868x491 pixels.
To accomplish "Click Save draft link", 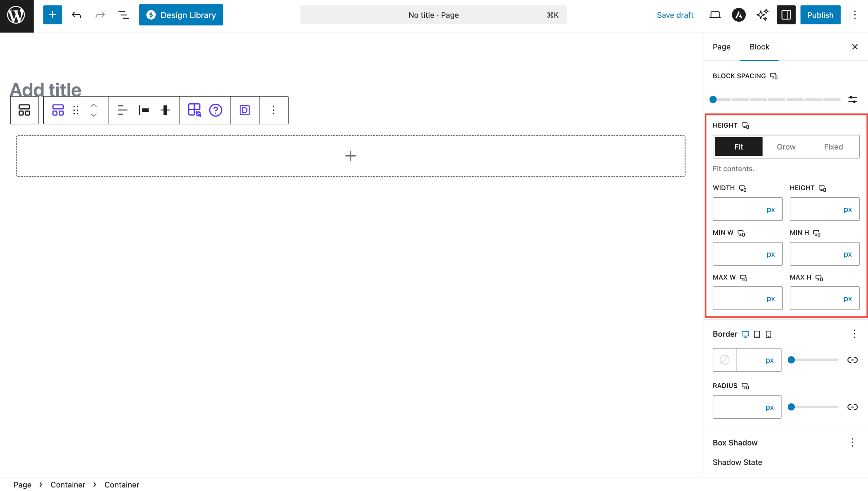I will tap(675, 15).
